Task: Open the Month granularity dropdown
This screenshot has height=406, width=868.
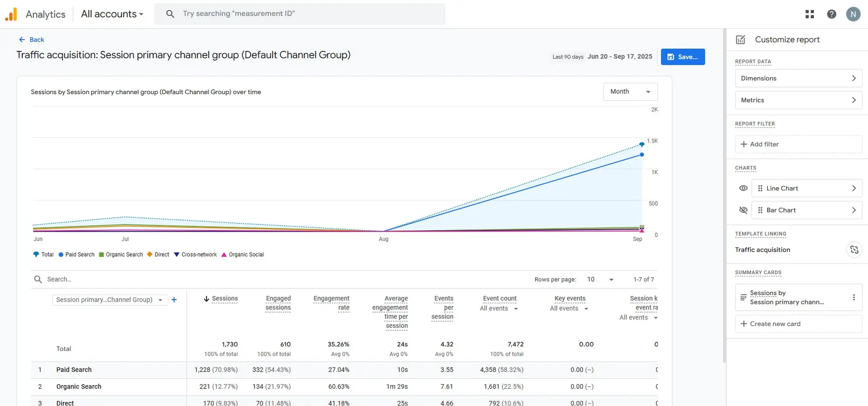Action: 630,92
